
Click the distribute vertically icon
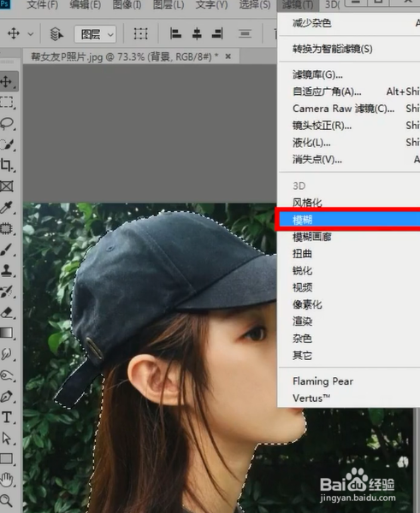pos(245,33)
